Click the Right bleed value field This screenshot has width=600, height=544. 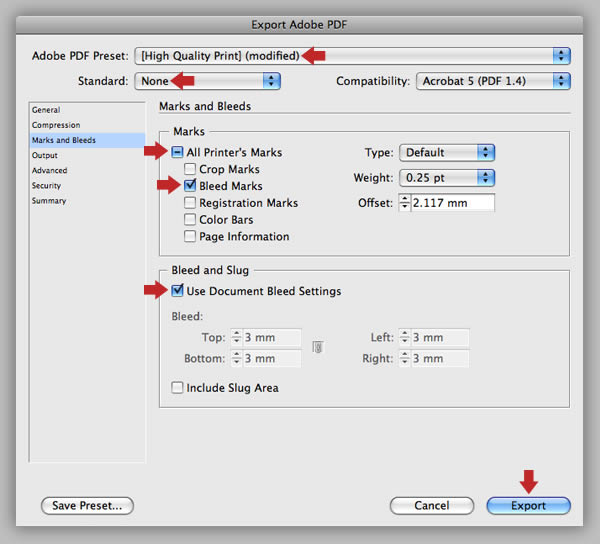440,358
